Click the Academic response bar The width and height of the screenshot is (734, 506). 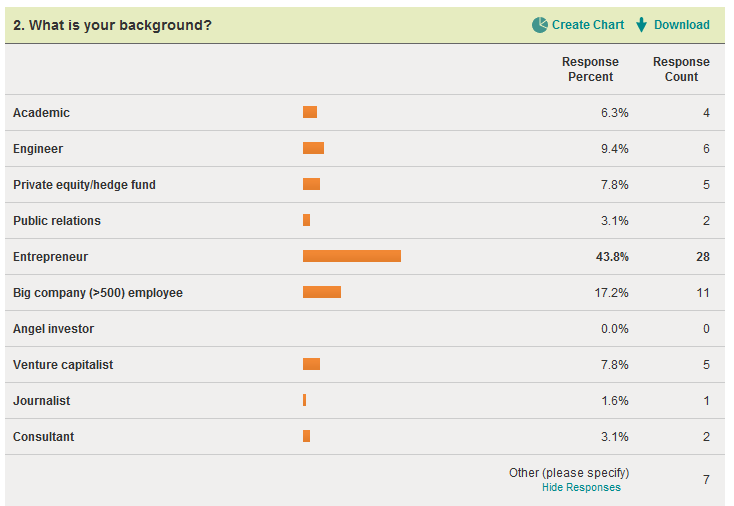(x=310, y=113)
